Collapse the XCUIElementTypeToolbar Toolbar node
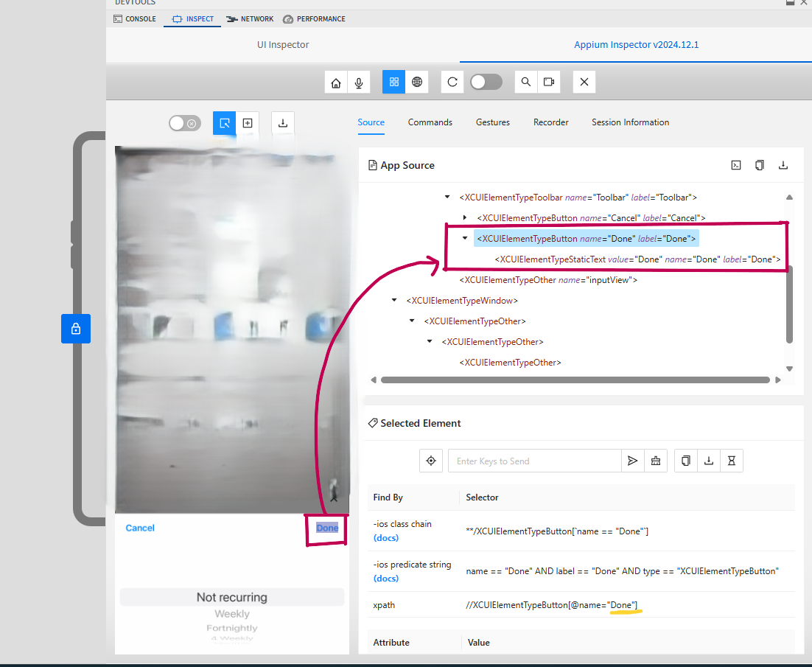Screen dimensions: 812x667 tap(447, 198)
